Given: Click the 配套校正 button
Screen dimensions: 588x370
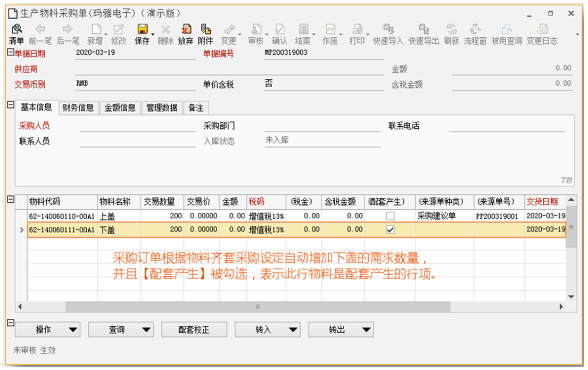Looking at the screenshot, I should 194,330.
